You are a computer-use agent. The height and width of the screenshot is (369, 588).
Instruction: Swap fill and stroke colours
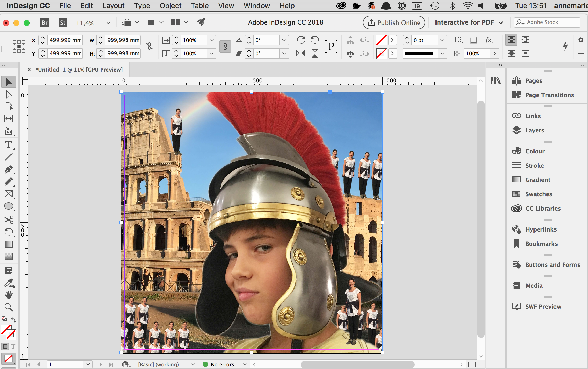click(x=13, y=320)
